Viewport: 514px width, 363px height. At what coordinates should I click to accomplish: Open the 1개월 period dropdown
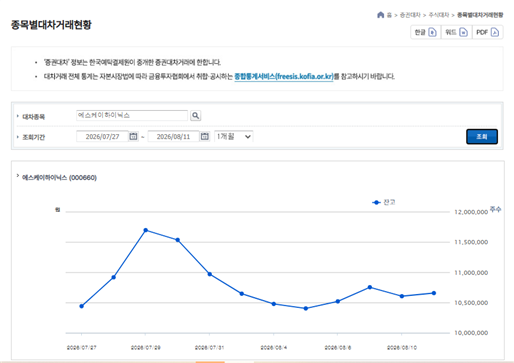click(x=233, y=136)
